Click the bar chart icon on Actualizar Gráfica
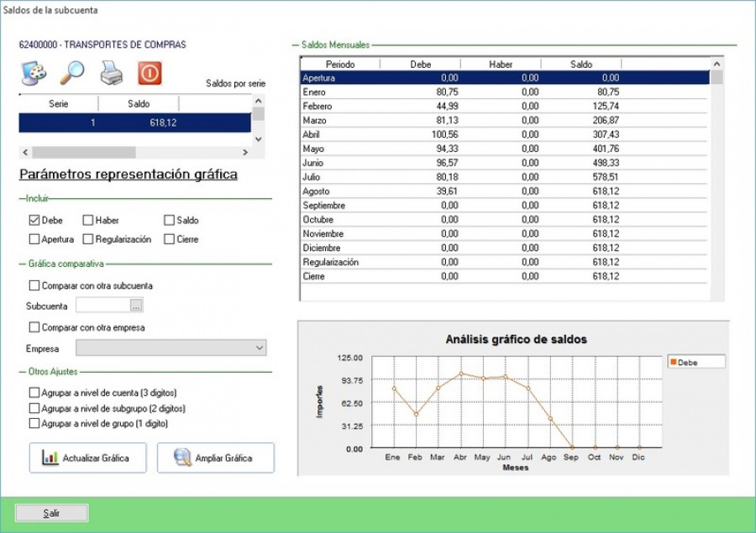The image size is (756, 533). click(50, 458)
